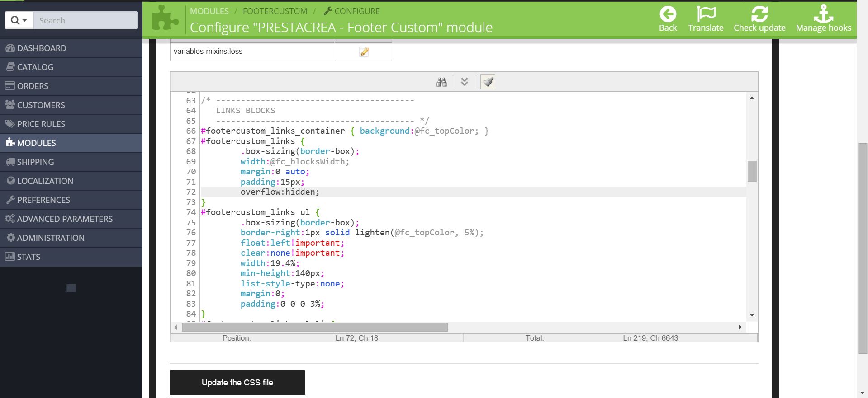
Task: Click the Price Rules tags icon
Action: [10, 124]
